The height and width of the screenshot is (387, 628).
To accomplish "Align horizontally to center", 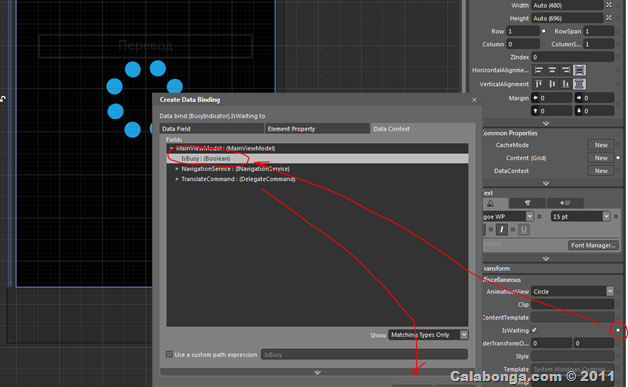I will coord(552,71).
